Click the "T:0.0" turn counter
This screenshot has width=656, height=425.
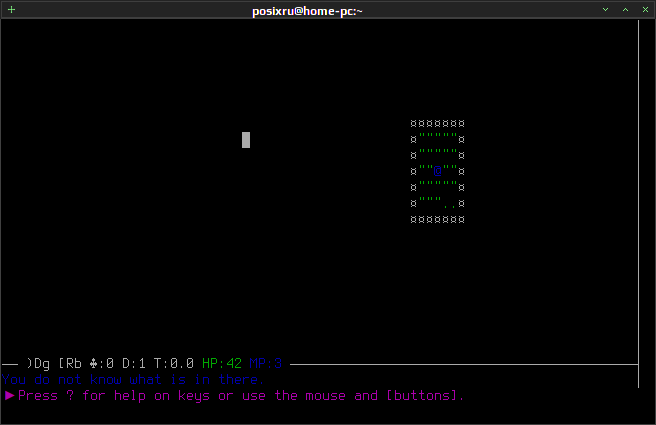174,364
